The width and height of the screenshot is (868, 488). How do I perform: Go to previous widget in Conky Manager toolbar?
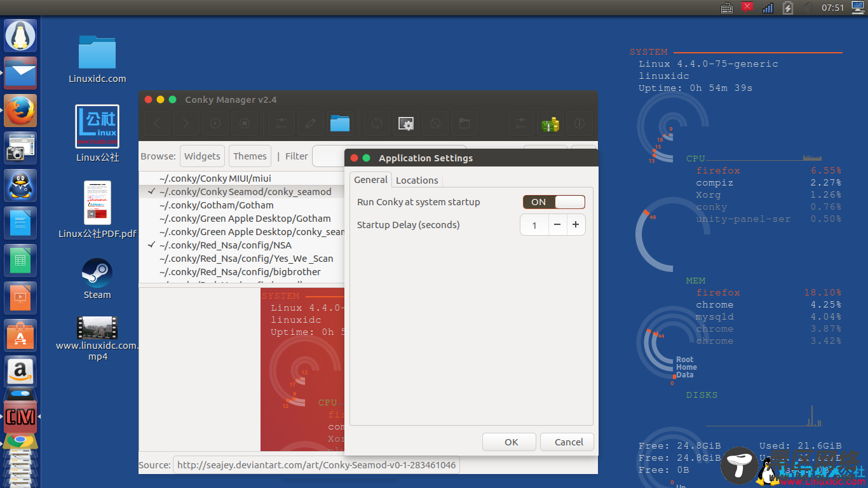[x=157, y=123]
